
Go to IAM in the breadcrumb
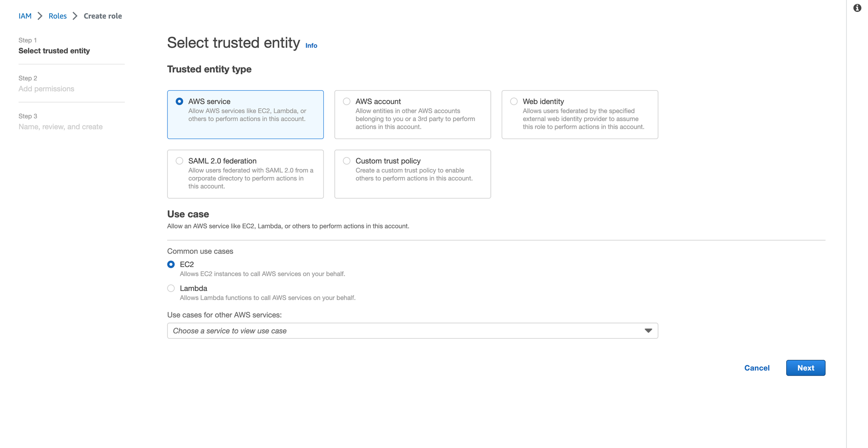pyautogui.click(x=25, y=16)
